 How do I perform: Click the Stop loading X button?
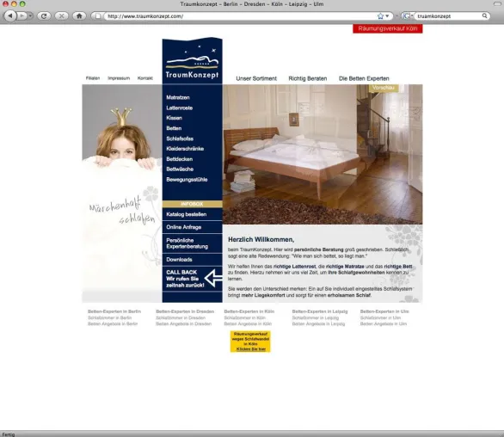coord(61,15)
